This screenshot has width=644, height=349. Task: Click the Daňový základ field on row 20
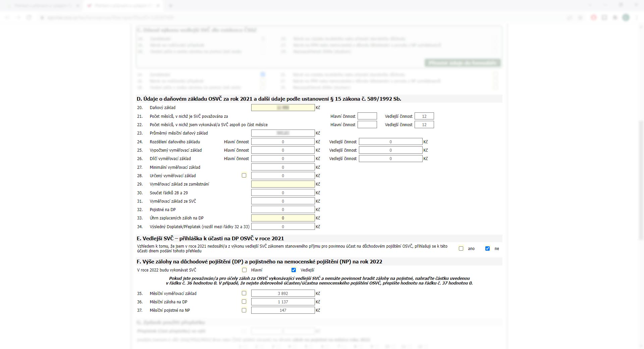click(x=283, y=108)
